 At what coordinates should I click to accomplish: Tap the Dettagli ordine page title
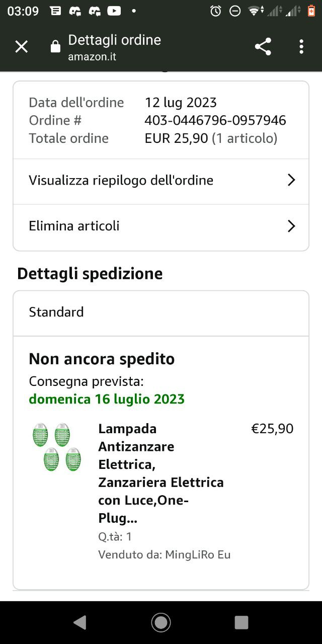(115, 40)
